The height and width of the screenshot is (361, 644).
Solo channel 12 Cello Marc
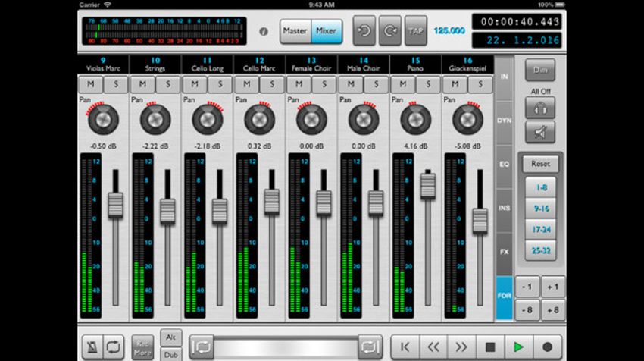point(272,84)
